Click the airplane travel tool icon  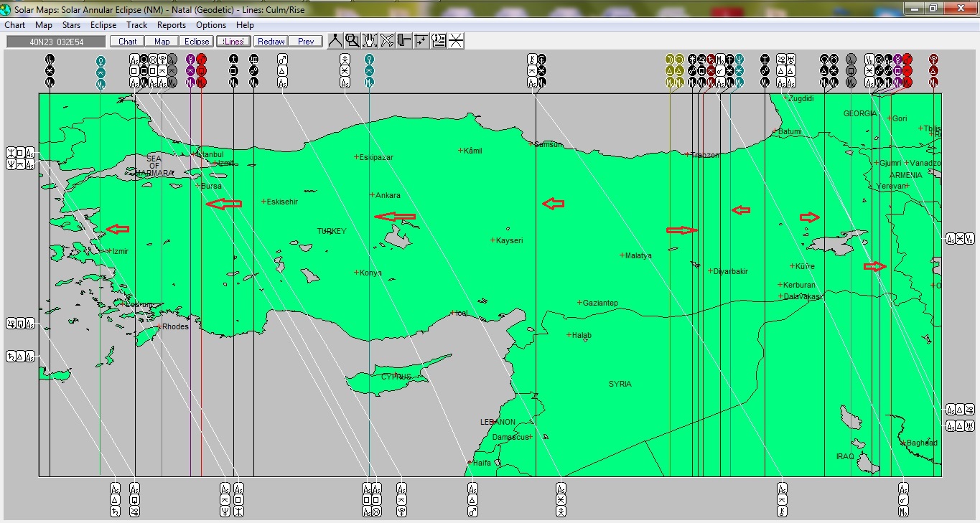pos(387,41)
